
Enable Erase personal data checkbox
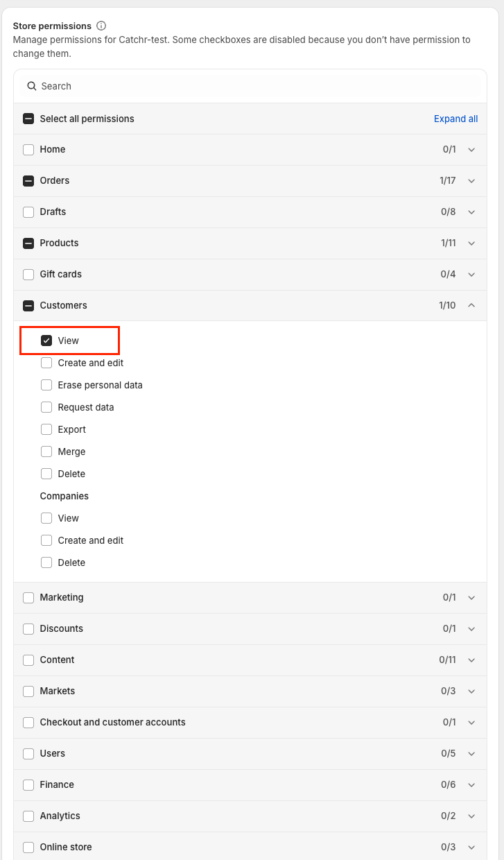46,385
